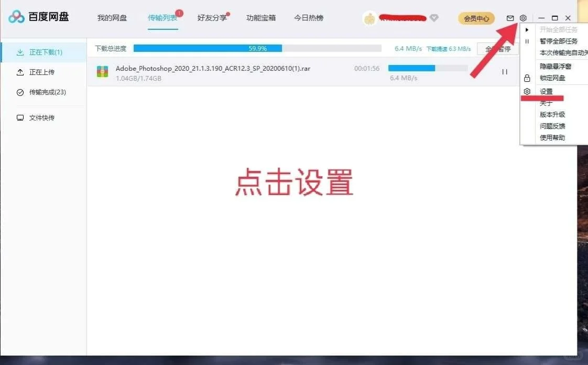
Task: Pause the Adobe Photoshop download task
Action: tap(504, 71)
